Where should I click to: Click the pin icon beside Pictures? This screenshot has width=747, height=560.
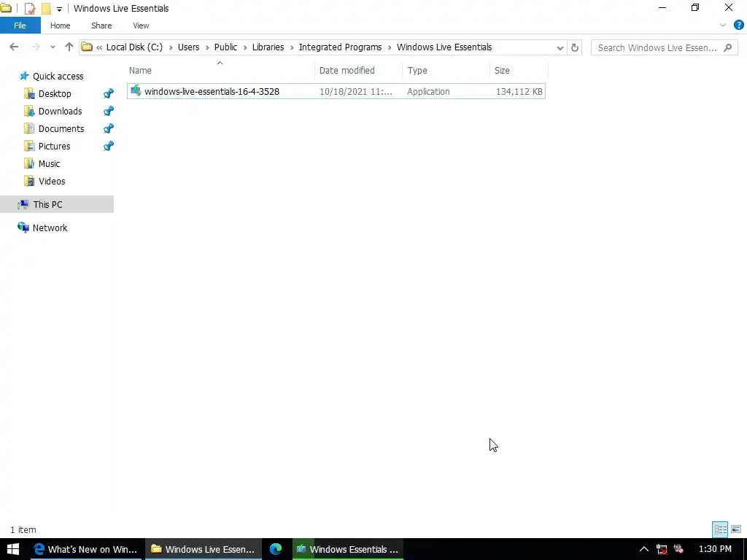click(109, 146)
